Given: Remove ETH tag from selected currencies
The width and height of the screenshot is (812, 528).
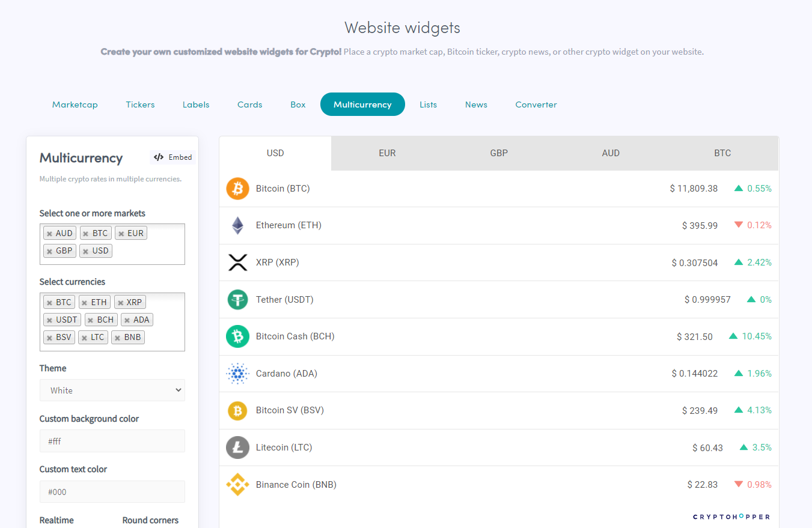Looking at the screenshot, I should pyautogui.click(x=84, y=303).
